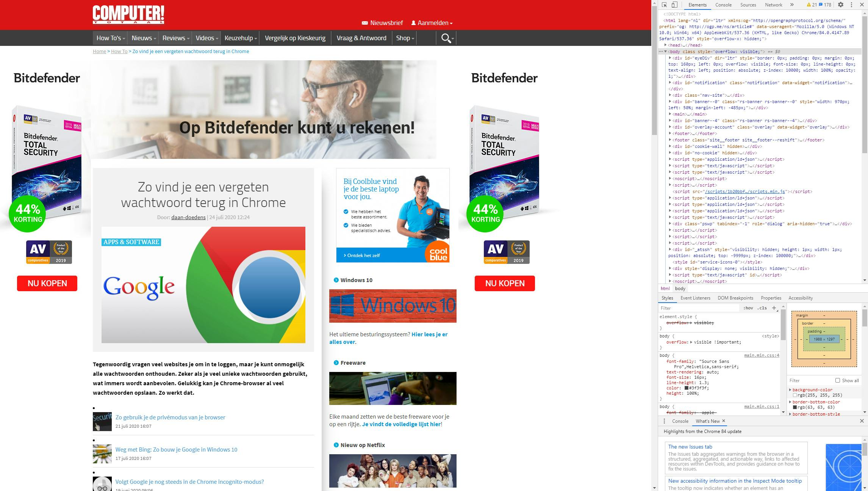Image resolution: width=868 pixels, height=491 pixels.
Task: Activate the inspect element picker icon
Action: 664,5
